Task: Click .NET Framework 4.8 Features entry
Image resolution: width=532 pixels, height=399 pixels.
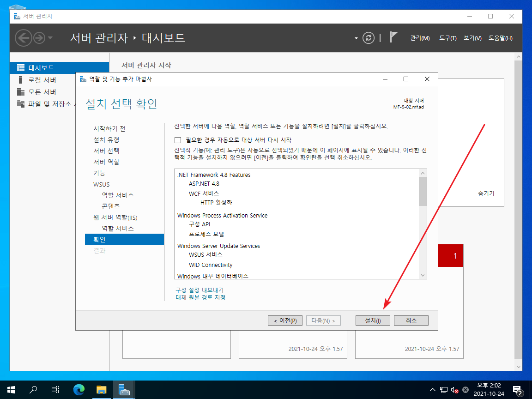Action: click(214, 175)
